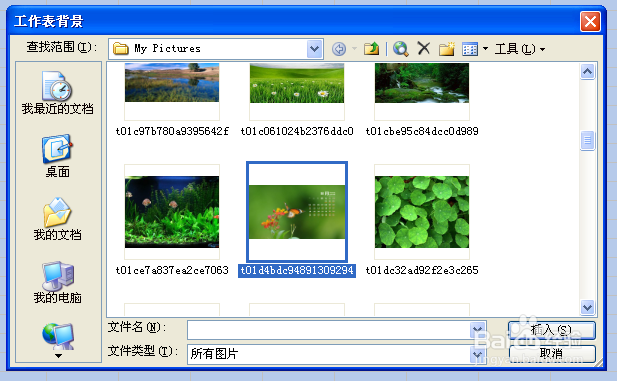
Task: Click the 取消 button
Action: pyautogui.click(x=552, y=353)
